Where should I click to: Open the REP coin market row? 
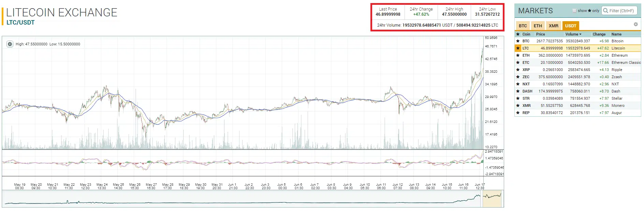tap(577, 113)
